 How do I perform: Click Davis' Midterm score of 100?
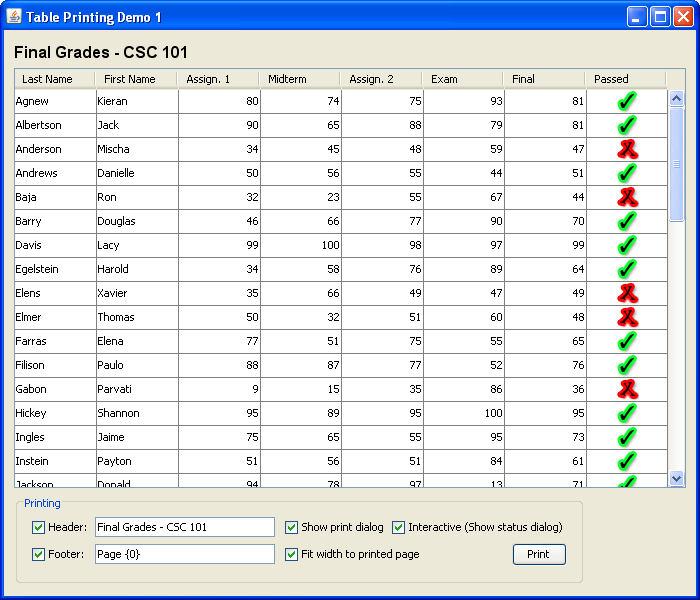pos(300,246)
